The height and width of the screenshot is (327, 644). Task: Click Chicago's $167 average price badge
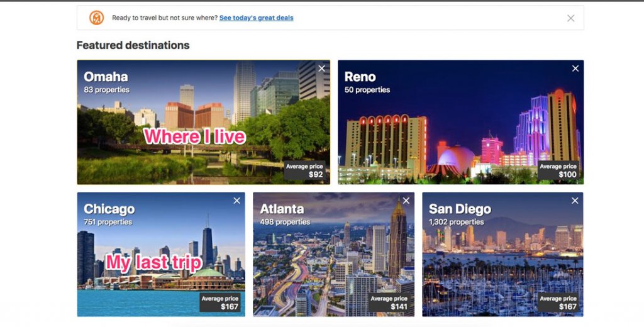(220, 302)
